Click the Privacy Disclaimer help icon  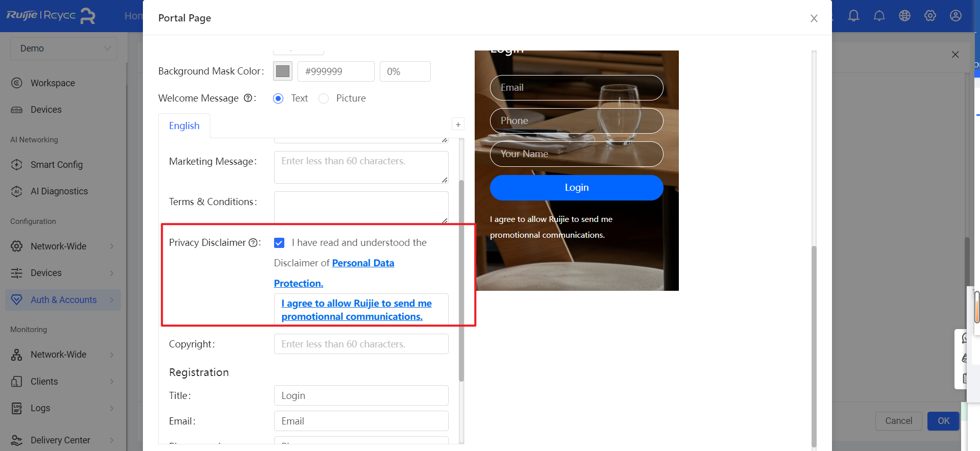coord(253,243)
